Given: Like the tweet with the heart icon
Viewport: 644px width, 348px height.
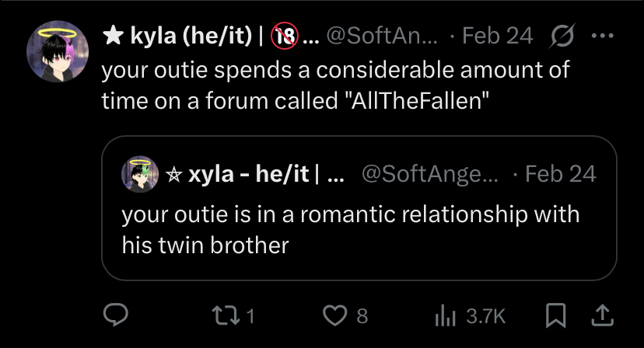Looking at the screenshot, I should point(335,315).
